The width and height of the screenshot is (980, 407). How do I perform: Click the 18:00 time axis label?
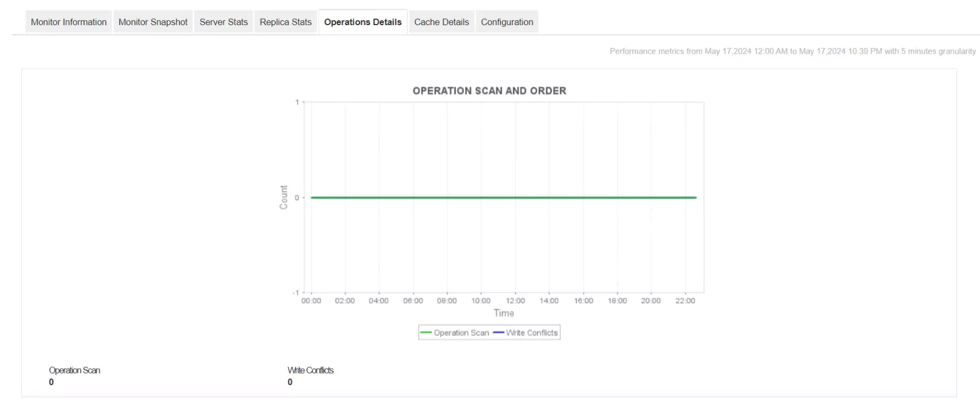pos(618,301)
